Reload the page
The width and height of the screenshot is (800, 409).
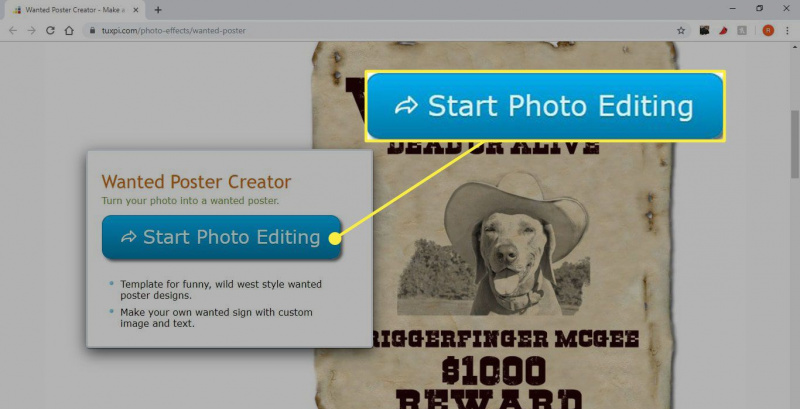click(50, 31)
